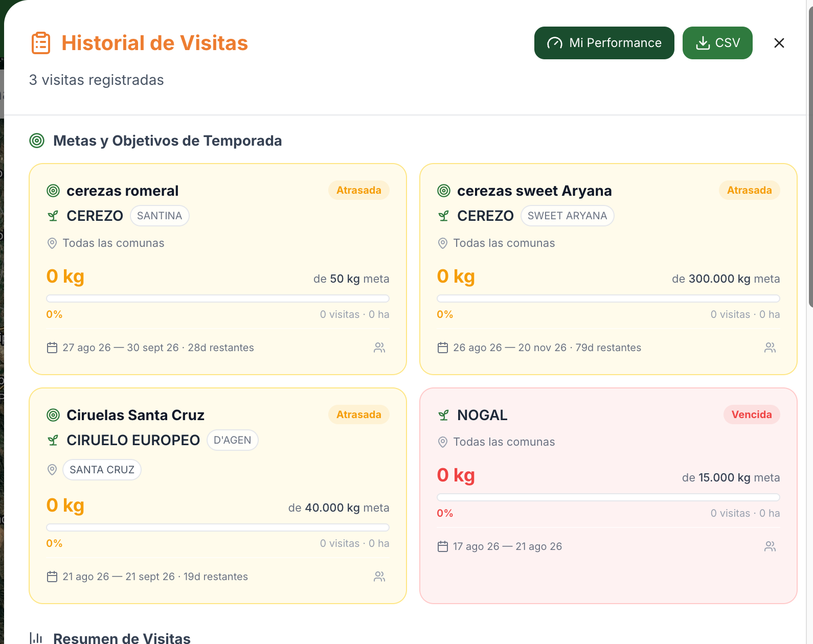Screen dimensions: 813x644
Task: Click '3 visitas registradas' text
Action: coord(97,80)
